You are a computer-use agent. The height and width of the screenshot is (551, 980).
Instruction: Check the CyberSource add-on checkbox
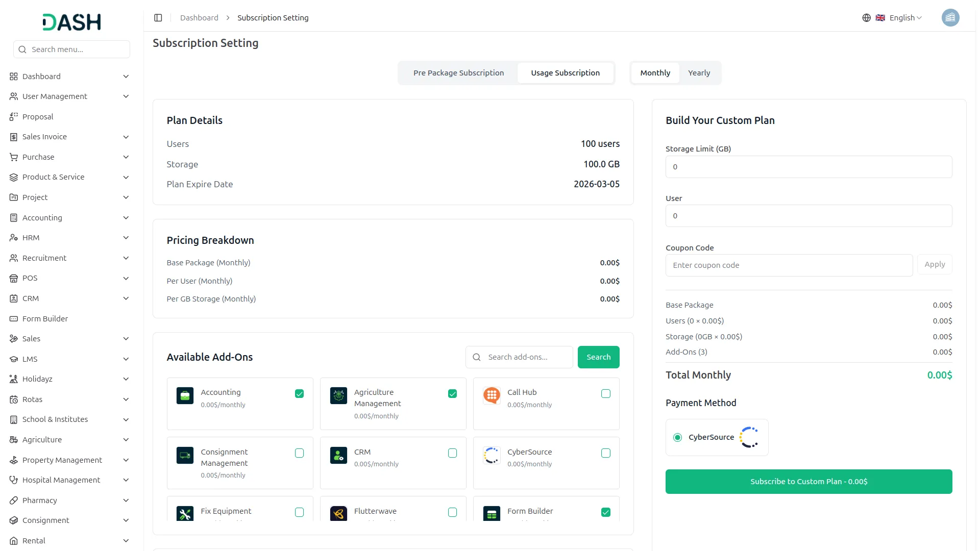coord(605,453)
